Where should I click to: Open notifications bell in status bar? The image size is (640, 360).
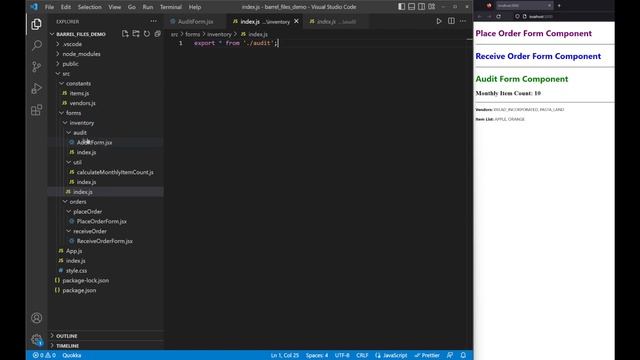pos(463,356)
